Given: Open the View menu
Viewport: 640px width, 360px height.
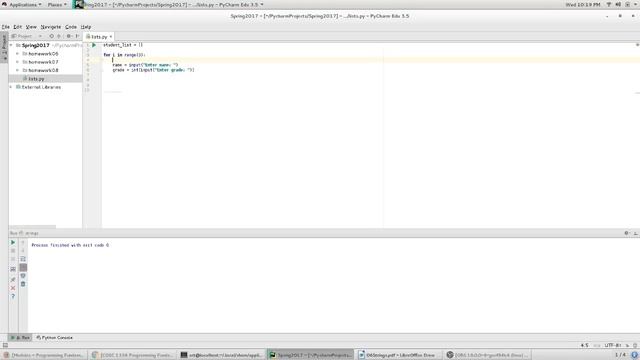Looking at the screenshot, I should click(x=31, y=27).
